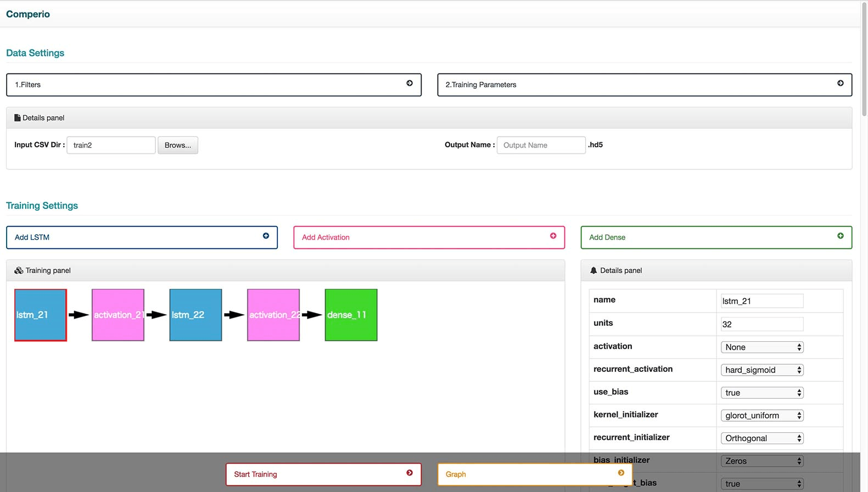The image size is (868, 492).
Task: Click the arrow icon on Graph button
Action: coord(620,473)
